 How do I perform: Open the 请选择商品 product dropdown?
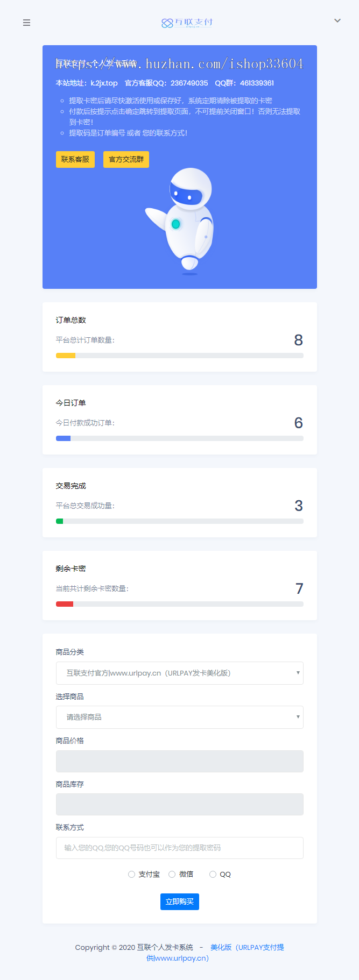pyautogui.click(x=179, y=717)
